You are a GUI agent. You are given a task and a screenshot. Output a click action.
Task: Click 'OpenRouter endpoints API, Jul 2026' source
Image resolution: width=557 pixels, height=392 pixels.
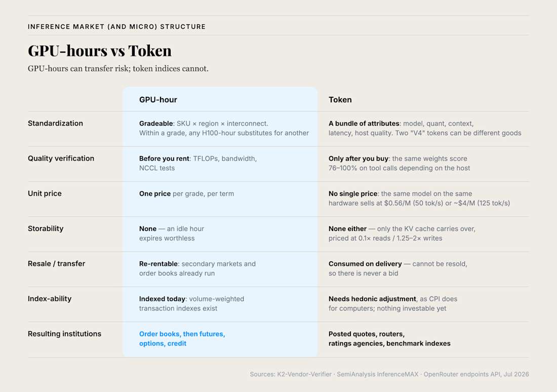point(476,374)
